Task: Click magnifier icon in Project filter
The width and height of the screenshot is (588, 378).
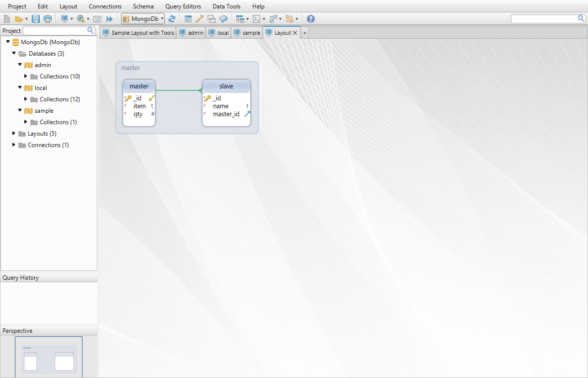Action: pos(90,30)
